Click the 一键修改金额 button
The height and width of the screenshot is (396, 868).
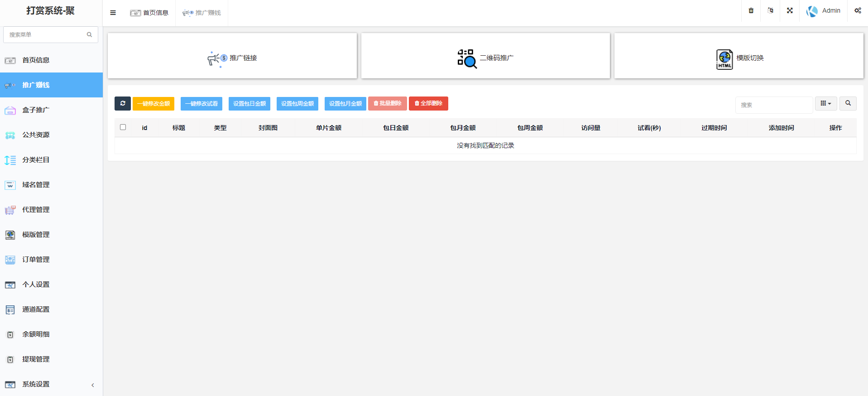(153, 103)
